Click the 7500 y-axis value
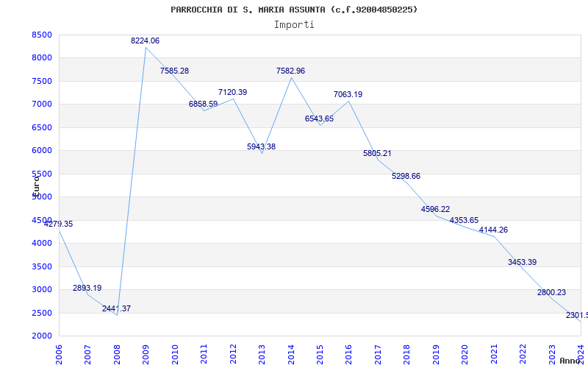588x368 pixels. pyautogui.click(x=42, y=81)
